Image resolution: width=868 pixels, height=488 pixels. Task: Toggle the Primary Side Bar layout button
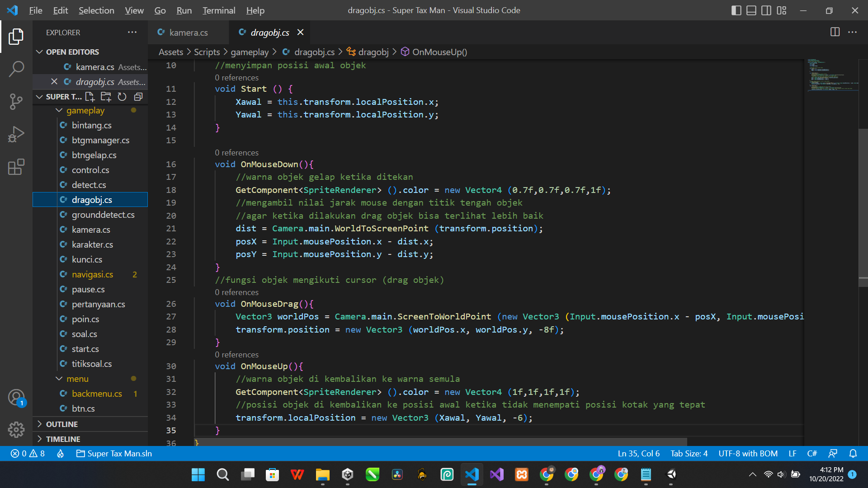pyautogui.click(x=736, y=10)
